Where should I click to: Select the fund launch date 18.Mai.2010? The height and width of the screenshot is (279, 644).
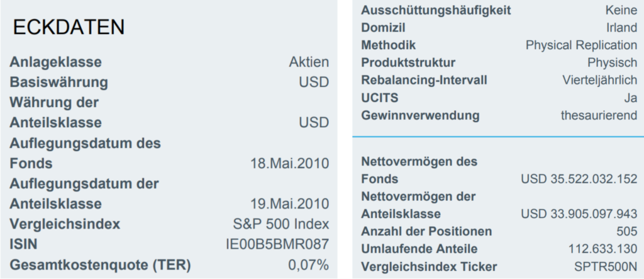coord(289,164)
